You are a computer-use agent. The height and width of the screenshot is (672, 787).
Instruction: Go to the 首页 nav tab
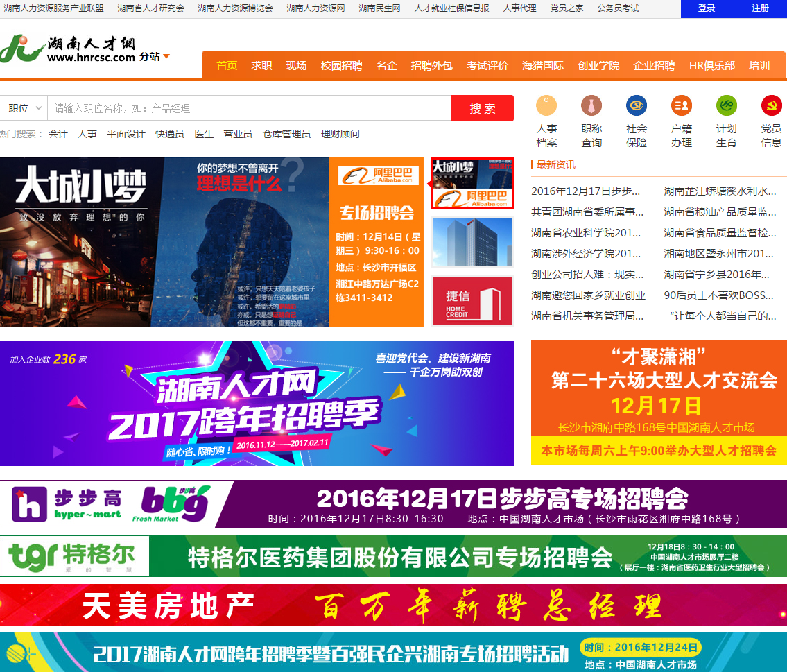[227, 66]
